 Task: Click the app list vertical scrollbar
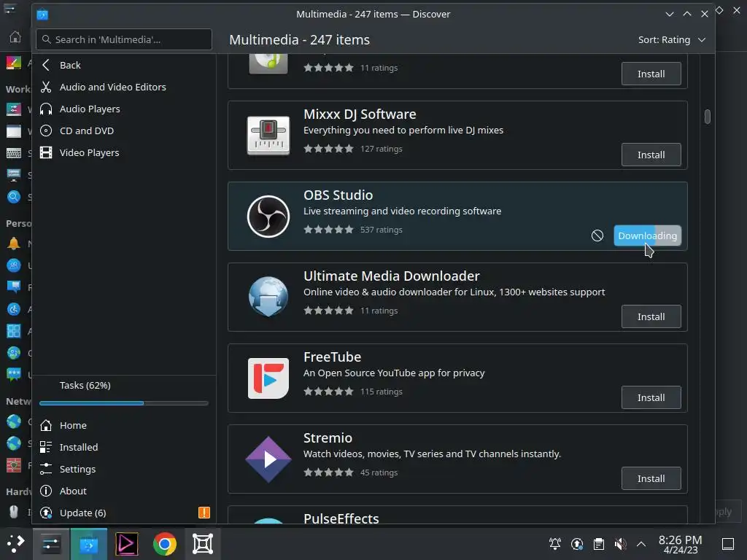[x=708, y=117]
